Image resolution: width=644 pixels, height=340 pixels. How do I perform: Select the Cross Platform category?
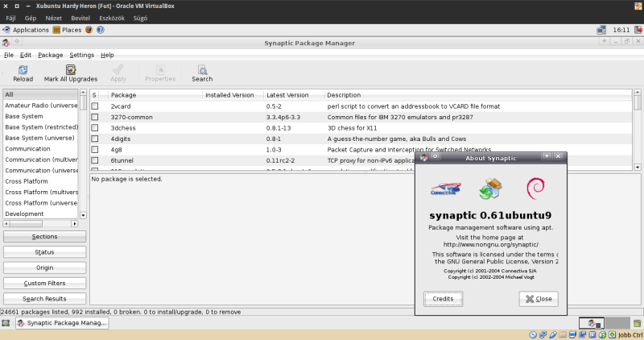40,181
